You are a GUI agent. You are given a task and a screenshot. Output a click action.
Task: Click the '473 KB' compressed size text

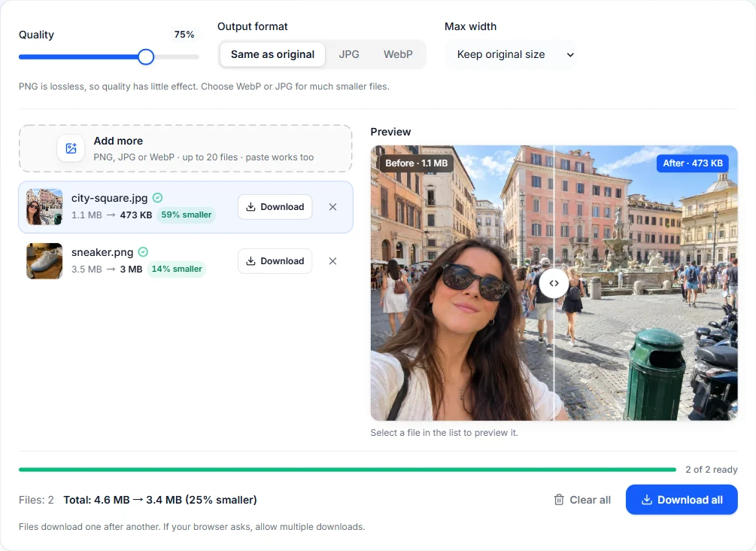point(136,215)
